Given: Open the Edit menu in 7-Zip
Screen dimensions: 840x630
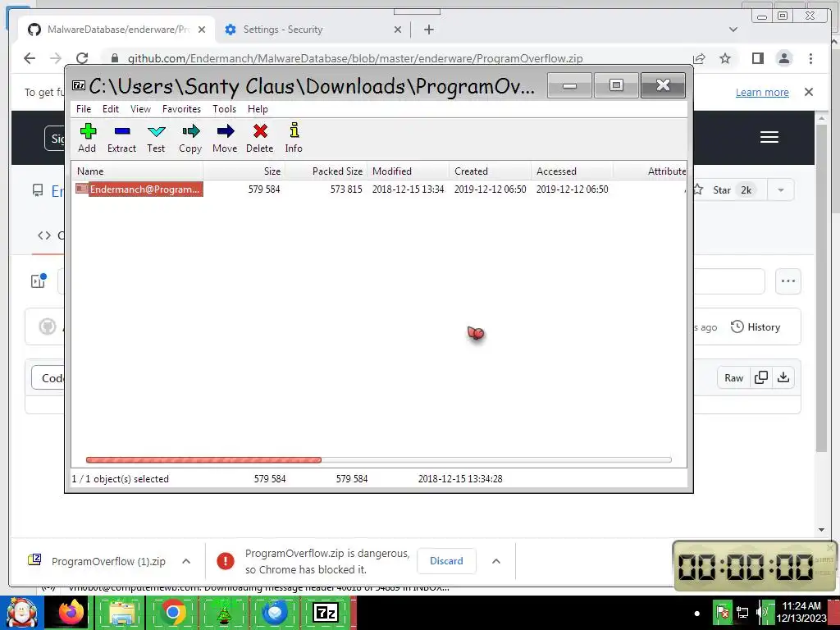Looking at the screenshot, I should click(111, 109).
